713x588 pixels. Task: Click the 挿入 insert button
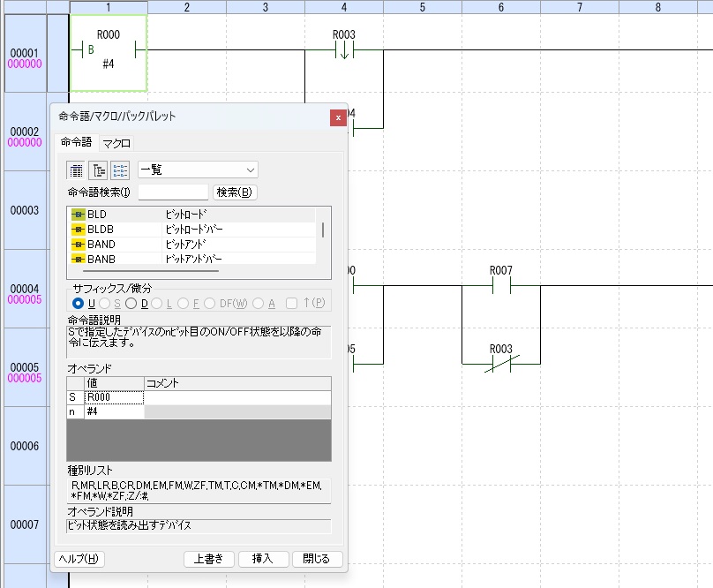coord(263,559)
